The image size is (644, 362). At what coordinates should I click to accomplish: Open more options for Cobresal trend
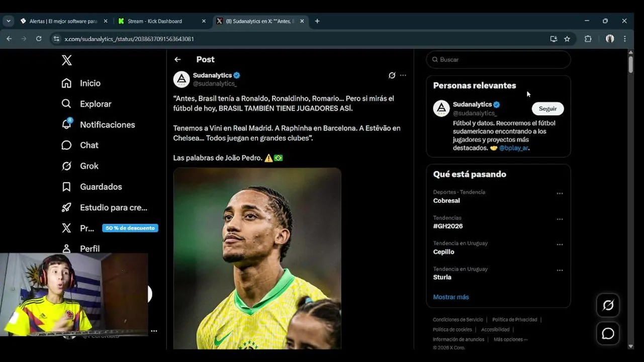coord(560,194)
